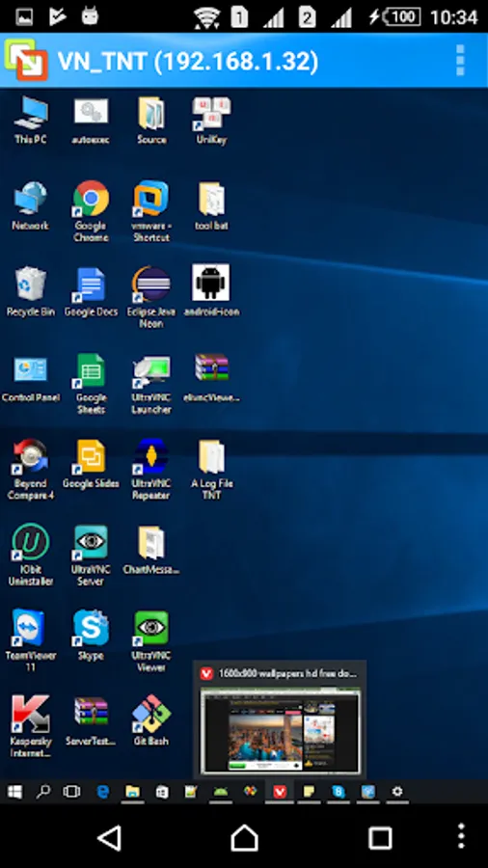
Task: Launch Eclipse Java Neon shortcut
Action: click(x=151, y=297)
